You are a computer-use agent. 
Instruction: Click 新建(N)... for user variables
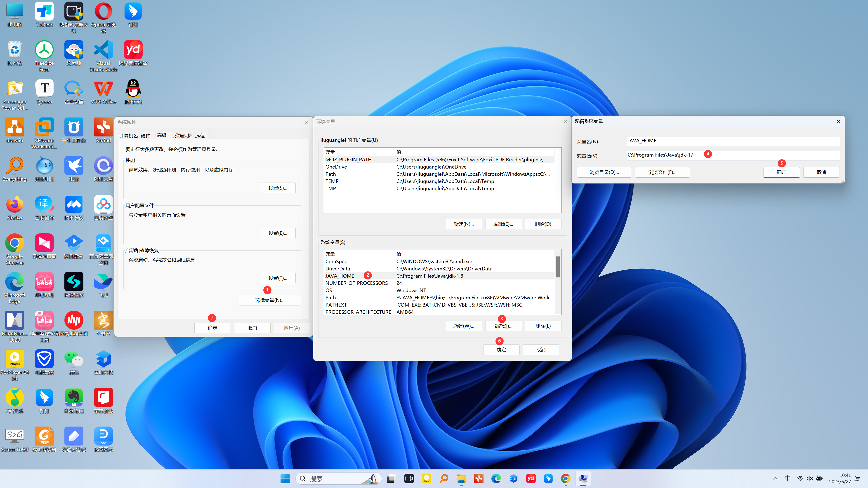[464, 224]
